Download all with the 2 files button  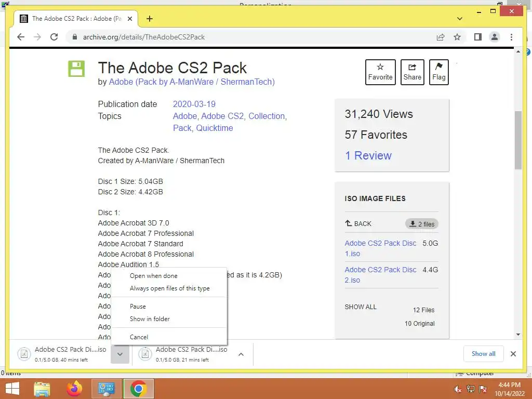422,224
